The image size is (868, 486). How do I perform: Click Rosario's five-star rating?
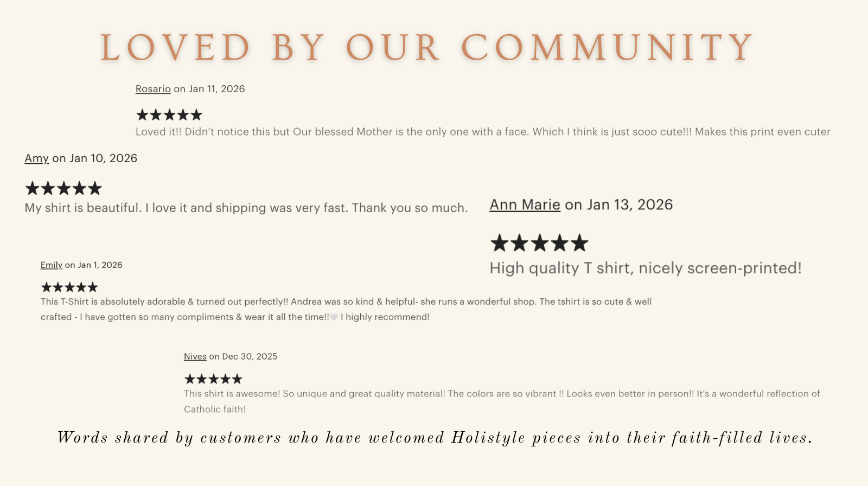click(x=169, y=115)
